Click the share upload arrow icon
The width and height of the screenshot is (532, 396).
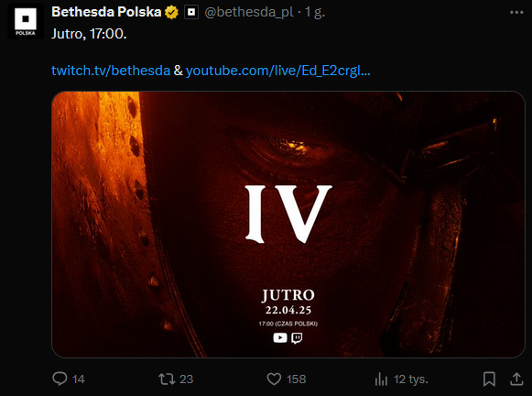516,379
